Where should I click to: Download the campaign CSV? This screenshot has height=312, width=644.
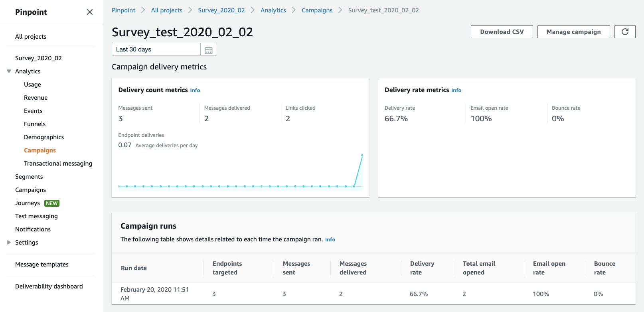pos(502,32)
